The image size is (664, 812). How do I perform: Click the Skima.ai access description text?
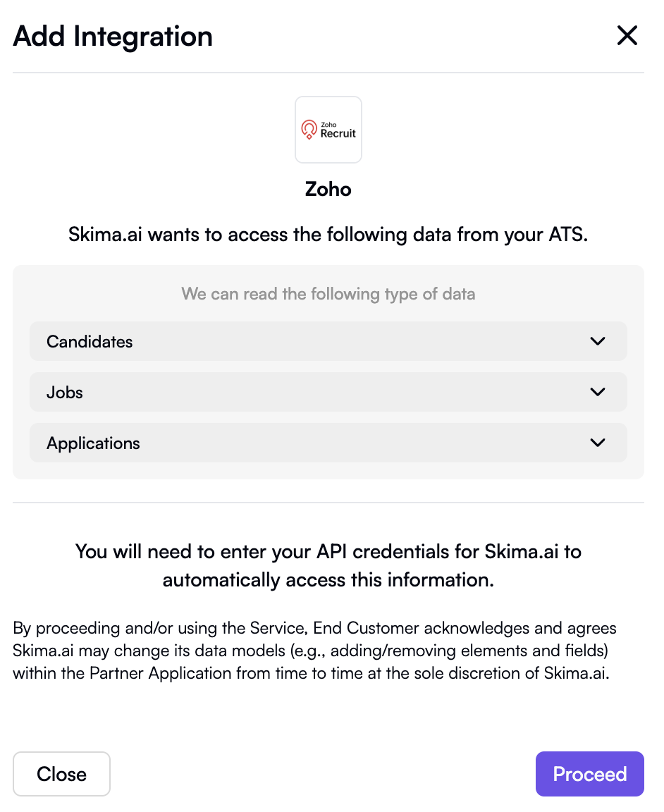point(328,234)
